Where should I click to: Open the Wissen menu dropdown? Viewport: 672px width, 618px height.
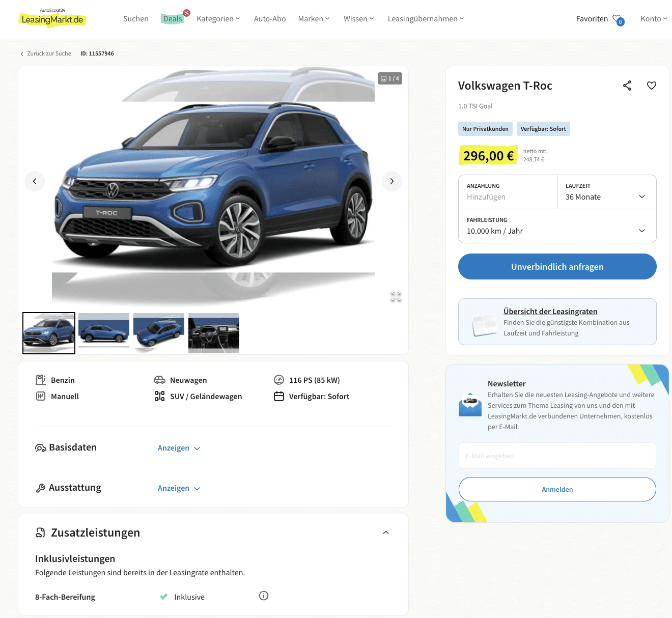359,19
